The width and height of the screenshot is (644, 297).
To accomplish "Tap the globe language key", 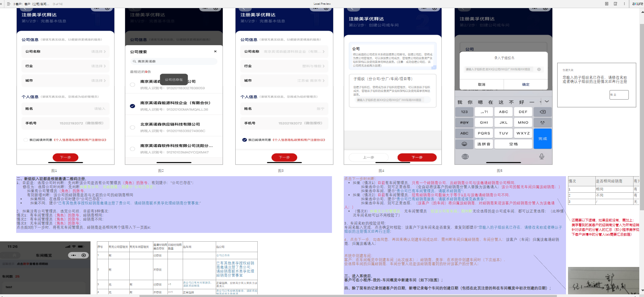I will [x=465, y=157].
